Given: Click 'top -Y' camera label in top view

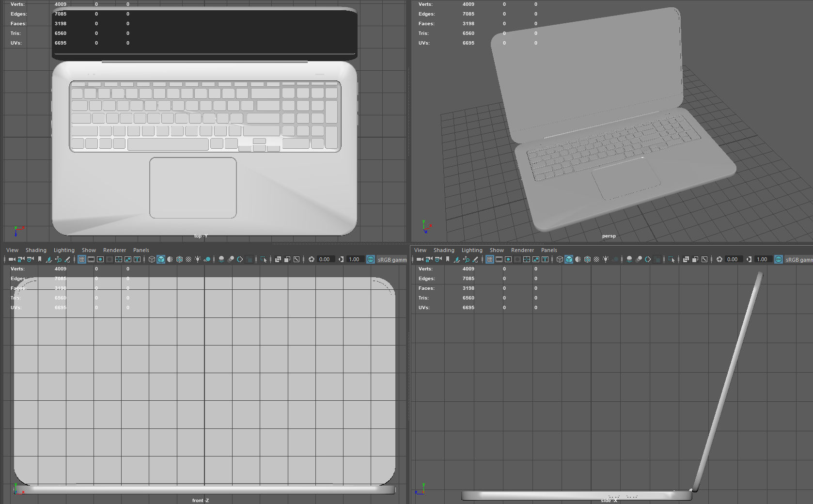Looking at the screenshot, I should (201, 236).
